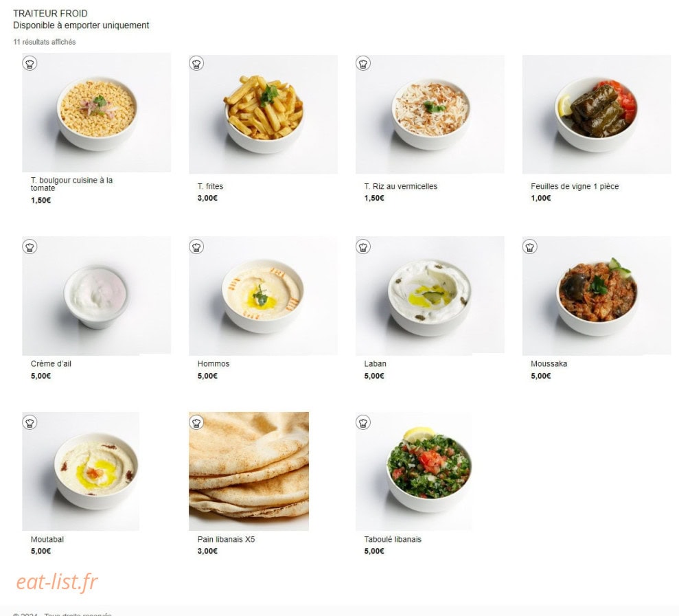The height and width of the screenshot is (616, 679).
Task: Click chef hat icon on boulgour photo
Action: click(30, 64)
